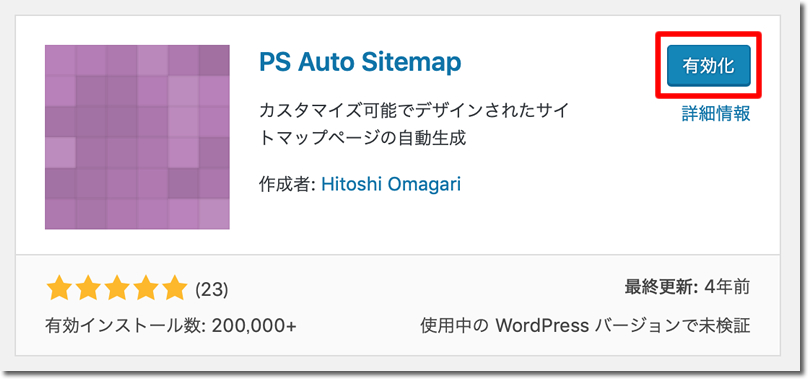Click the 有効化 activate button
The image size is (808, 379).
pos(709,65)
